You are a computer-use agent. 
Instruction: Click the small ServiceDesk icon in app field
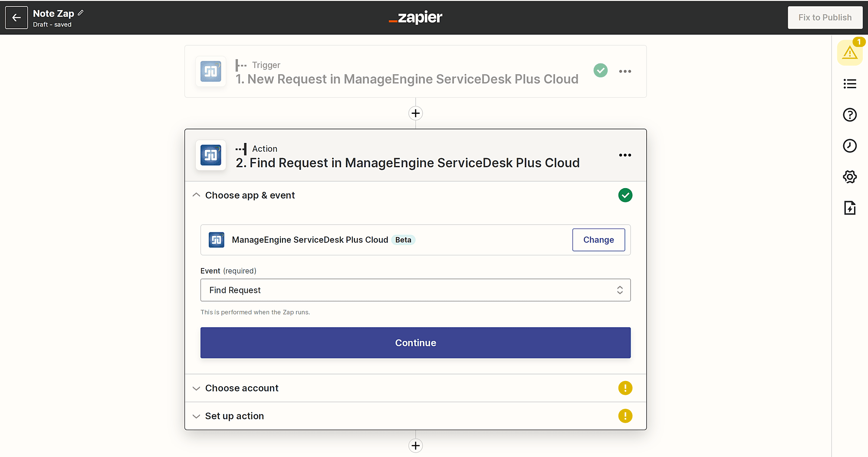click(217, 240)
